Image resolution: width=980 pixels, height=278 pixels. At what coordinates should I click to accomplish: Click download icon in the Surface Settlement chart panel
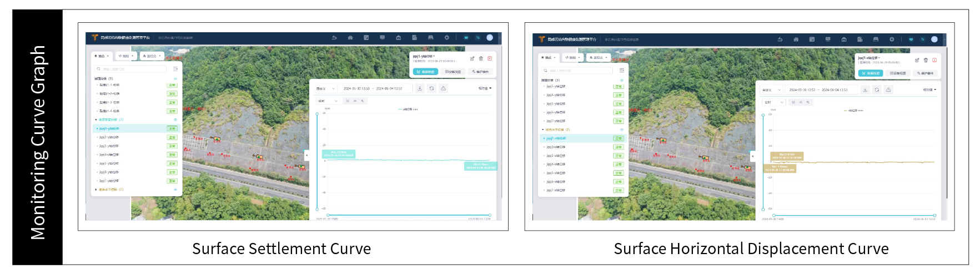(x=420, y=88)
